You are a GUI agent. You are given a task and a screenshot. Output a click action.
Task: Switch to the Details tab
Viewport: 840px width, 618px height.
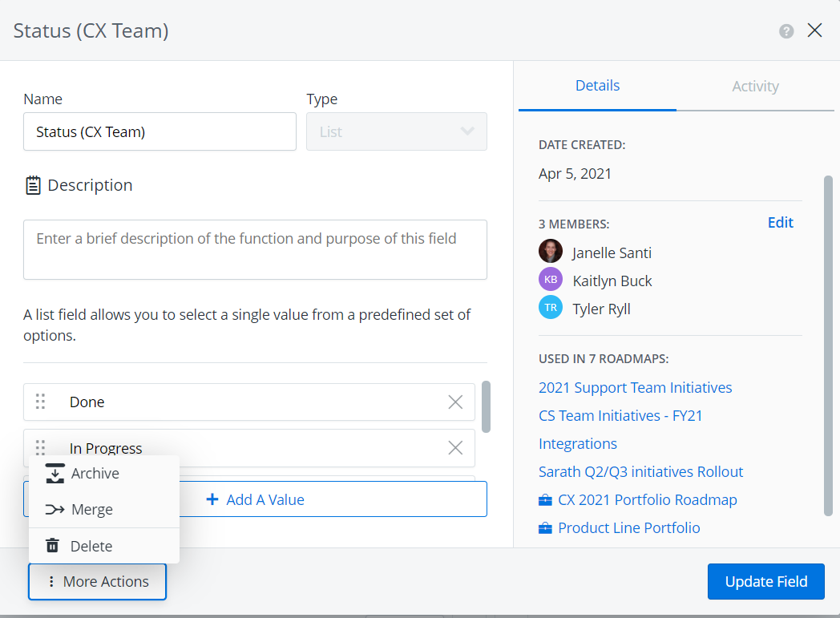pyautogui.click(x=597, y=86)
